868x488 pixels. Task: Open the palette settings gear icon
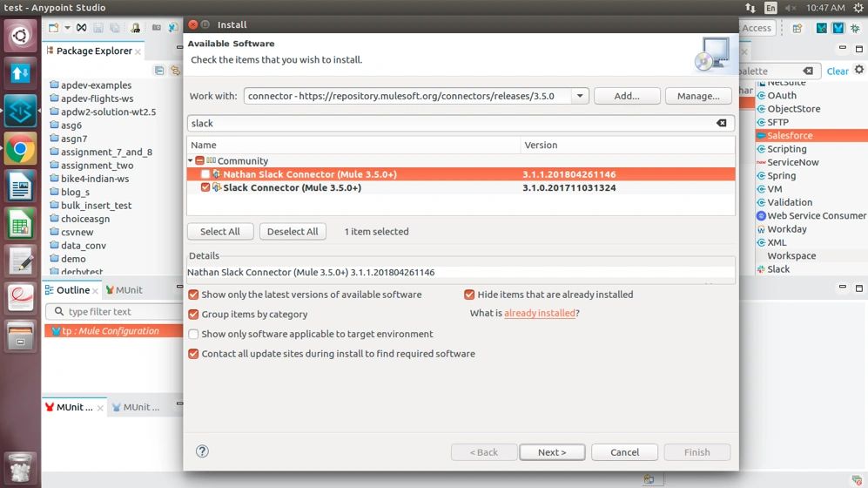click(x=858, y=70)
